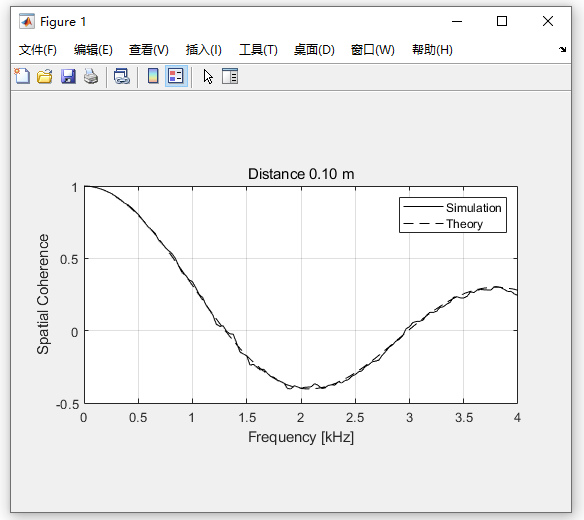Save the figure with the floppy disk icon
The image size is (584, 520).
tap(68, 76)
